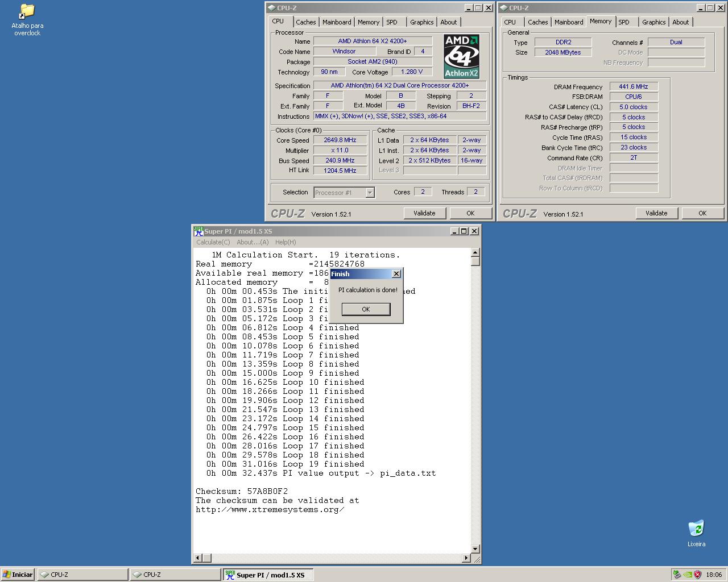Switch to first CPU-Z taskbar button
The height and width of the screenshot is (582, 728).
pyautogui.click(x=82, y=575)
